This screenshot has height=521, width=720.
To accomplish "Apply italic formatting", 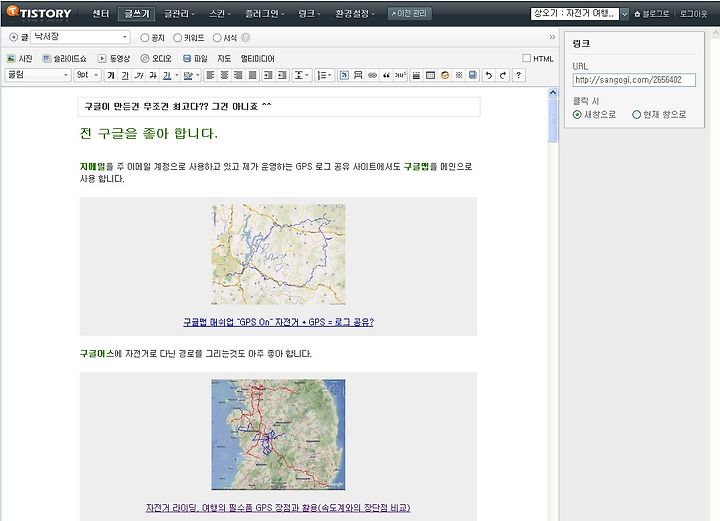I will [x=139, y=75].
